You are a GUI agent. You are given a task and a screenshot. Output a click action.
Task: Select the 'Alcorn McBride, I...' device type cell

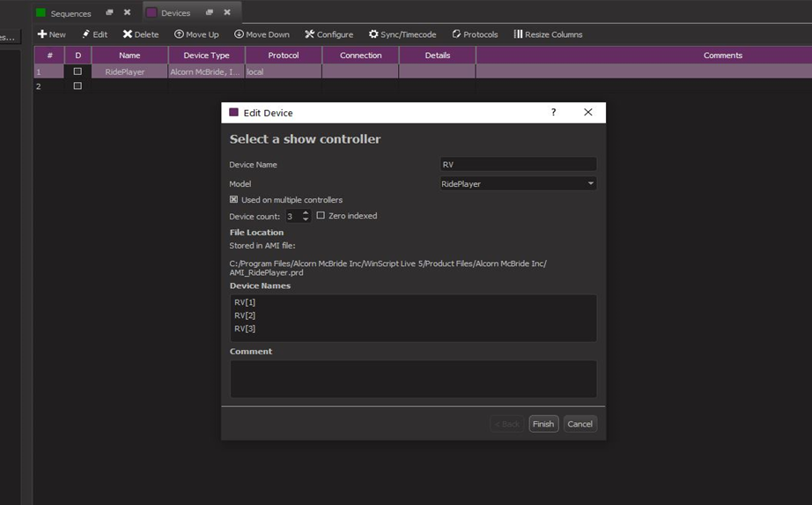click(x=207, y=71)
